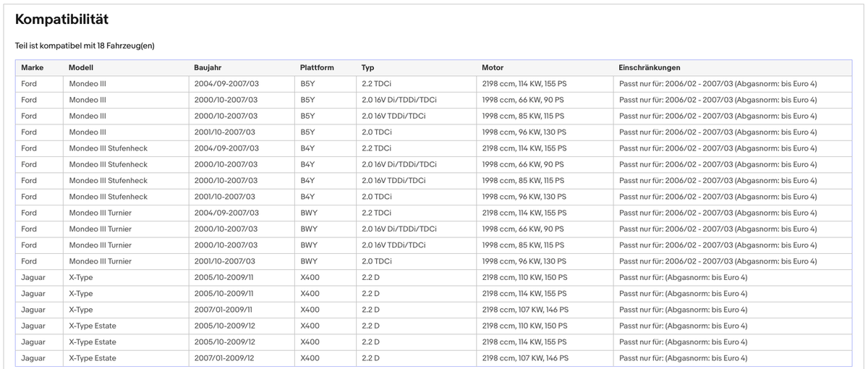
Task: Click Jaguar in the X-Type 110 KW row
Action: click(33, 277)
